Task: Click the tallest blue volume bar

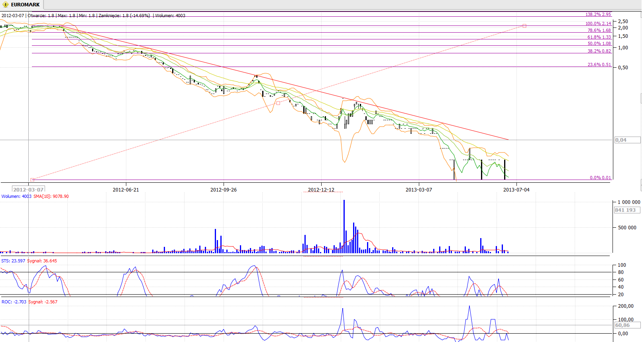Action: pyautogui.click(x=344, y=226)
